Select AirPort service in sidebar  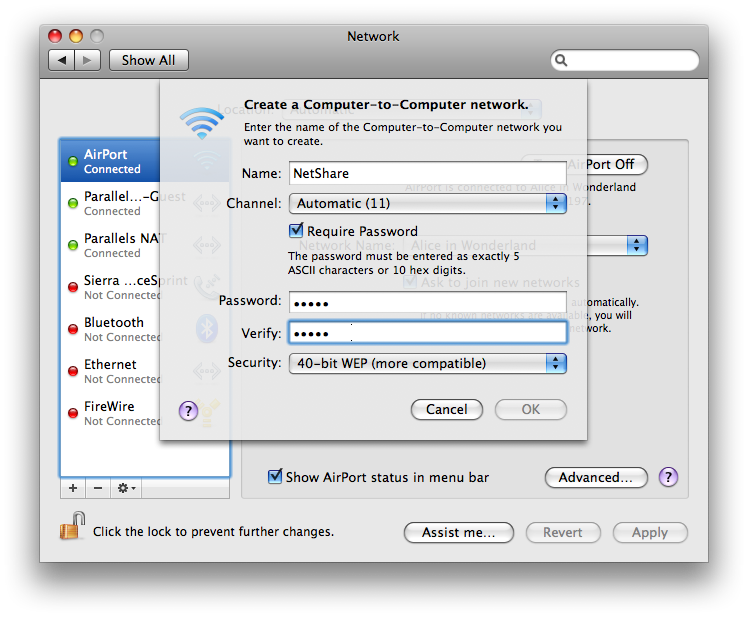(110, 161)
